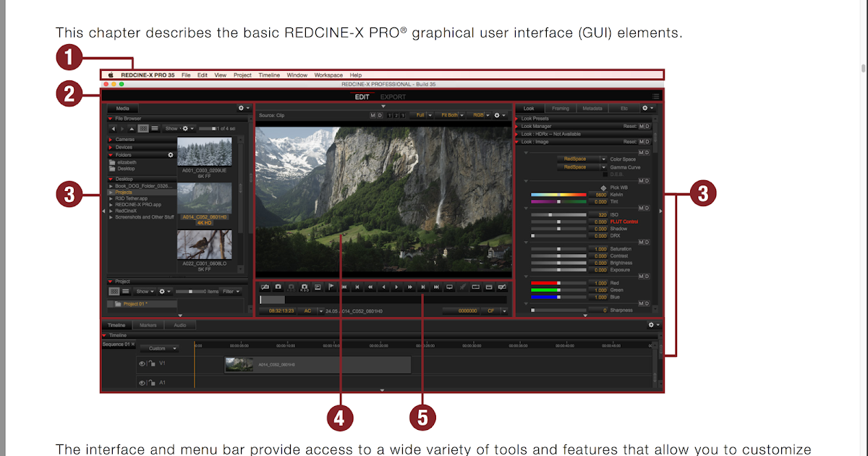868x456 pixels.
Task: Toggle the lock on track V1
Action: 152,363
